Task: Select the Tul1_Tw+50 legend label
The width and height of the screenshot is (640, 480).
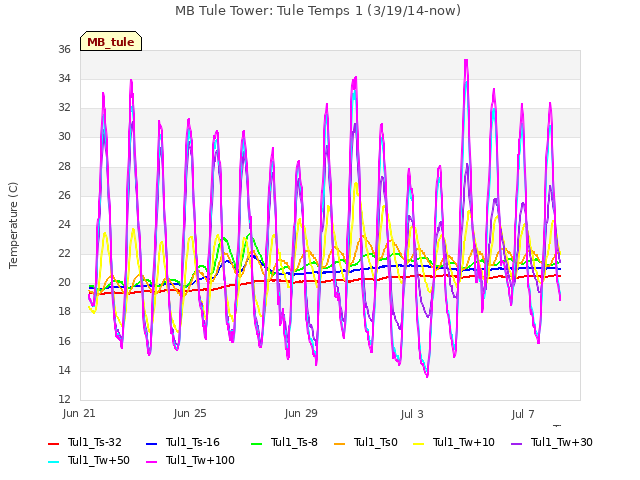Action: pos(99,460)
